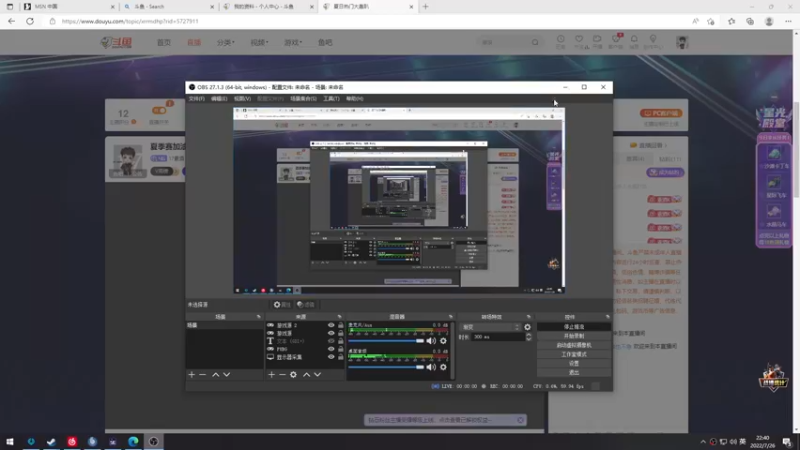Image resolution: width=800 pixels, height=450 pixels.
Task: Click the Douyu user avatar in the header
Action: (682, 42)
